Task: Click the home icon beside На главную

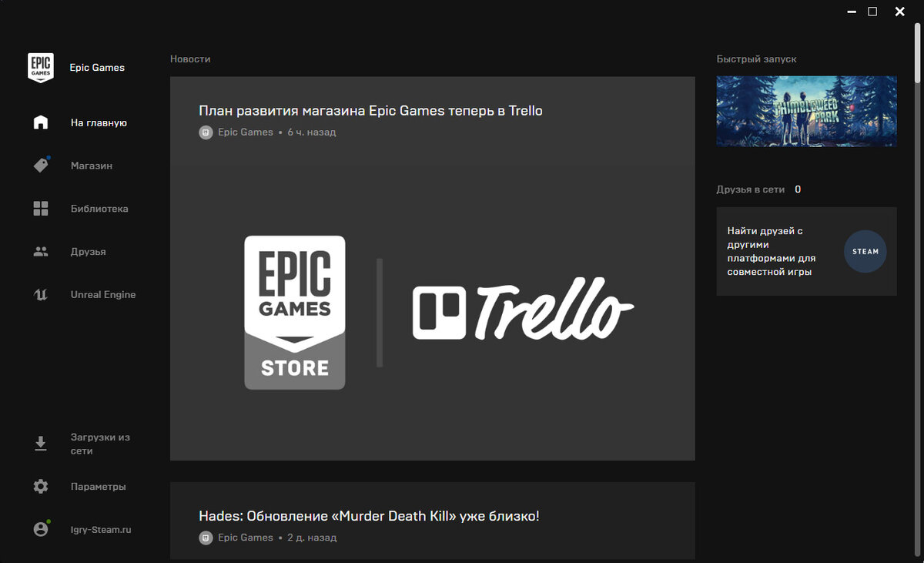Action: [41, 122]
